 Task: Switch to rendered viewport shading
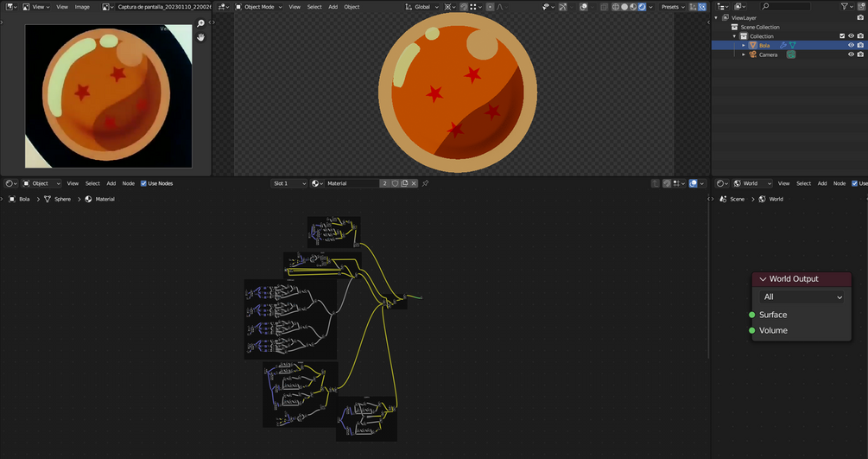pos(642,7)
